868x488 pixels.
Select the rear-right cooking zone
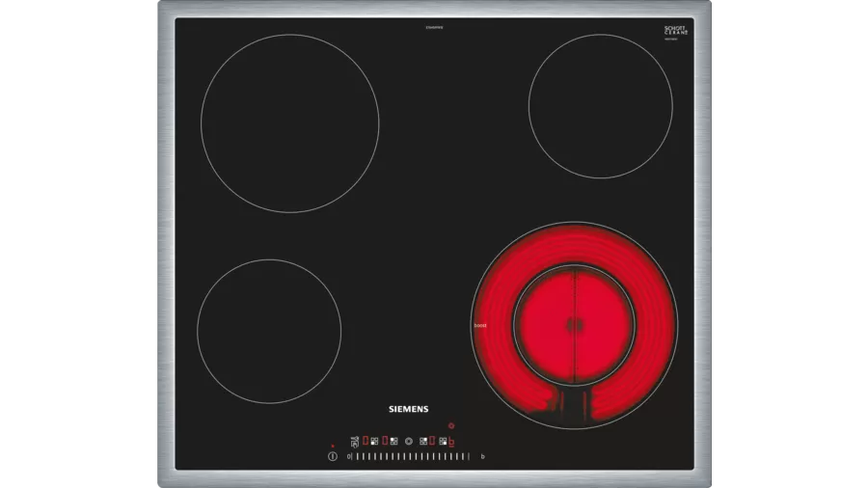pos(600,106)
